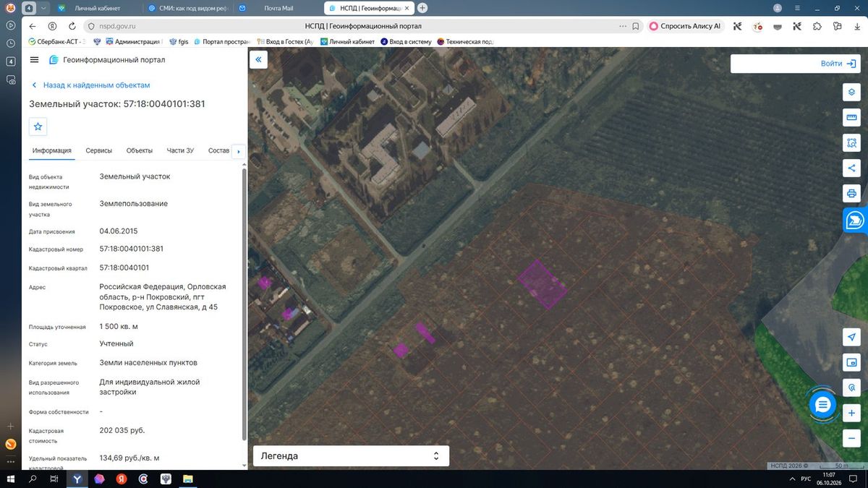Switch to the Сервисы tab
The image size is (868, 488).
[99, 150]
